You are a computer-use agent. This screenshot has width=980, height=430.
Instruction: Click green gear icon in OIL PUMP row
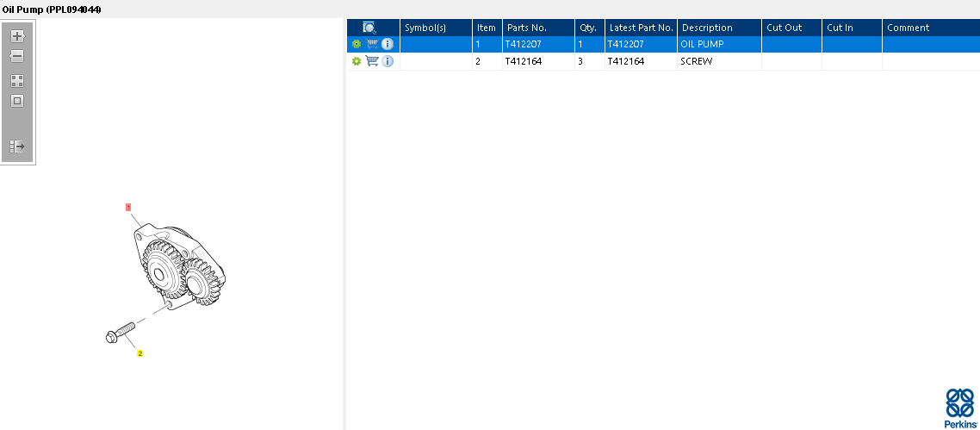(357, 44)
